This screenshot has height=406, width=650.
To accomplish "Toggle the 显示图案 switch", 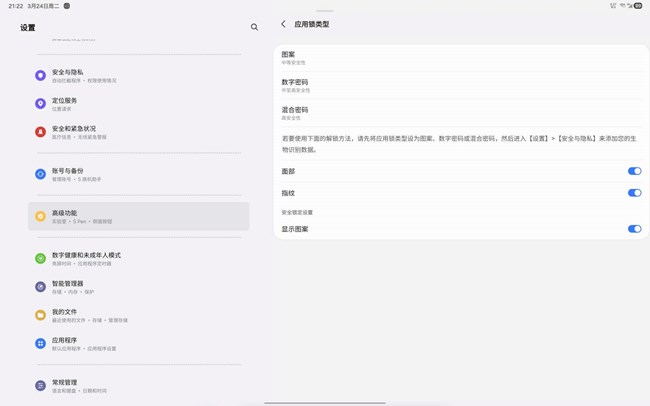I will coord(634,229).
